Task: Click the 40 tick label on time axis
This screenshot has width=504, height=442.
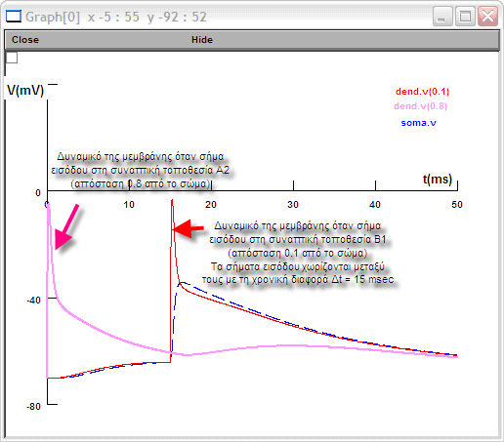Action: [x=375, y=205]
